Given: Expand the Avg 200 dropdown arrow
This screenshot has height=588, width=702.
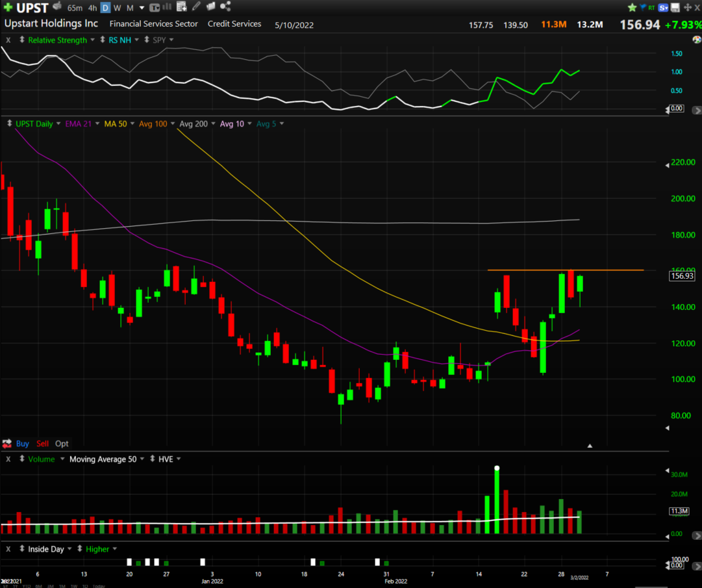Looking at the screenshot, I should (x=213, y=123).
